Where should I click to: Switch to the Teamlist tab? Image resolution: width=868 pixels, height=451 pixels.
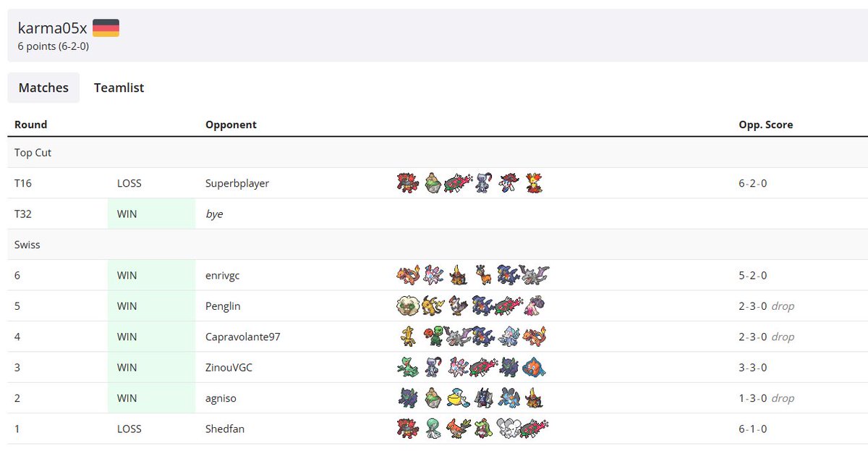(x=119, y=88)
